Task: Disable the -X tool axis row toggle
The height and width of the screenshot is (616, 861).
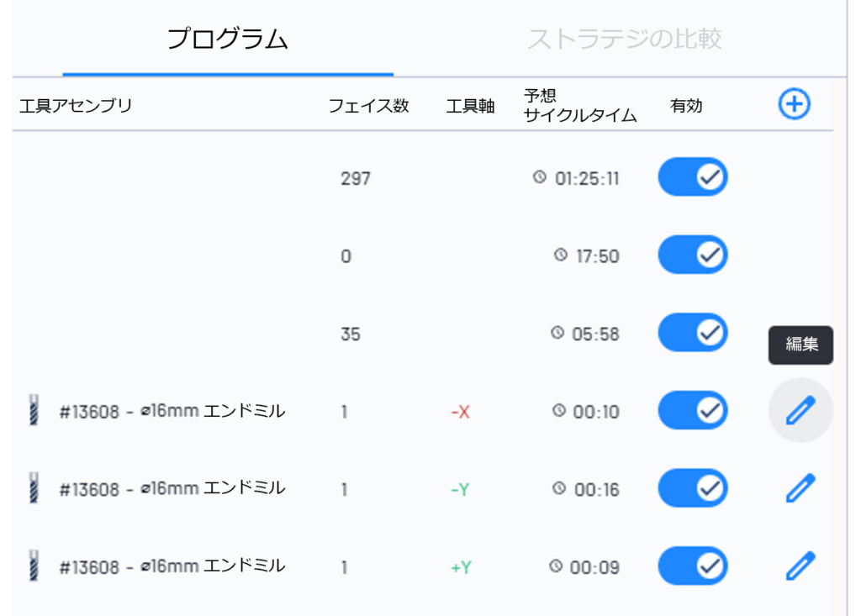Action: [692, 411]
